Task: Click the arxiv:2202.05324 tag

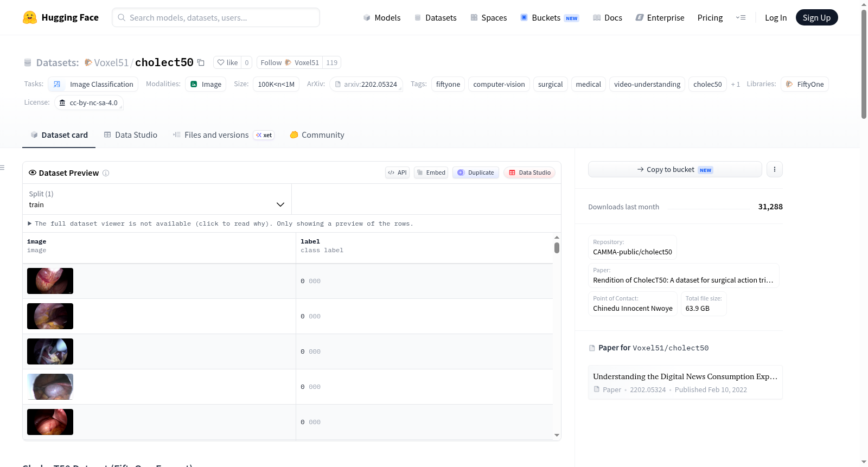Action: [x=366, y=84]
